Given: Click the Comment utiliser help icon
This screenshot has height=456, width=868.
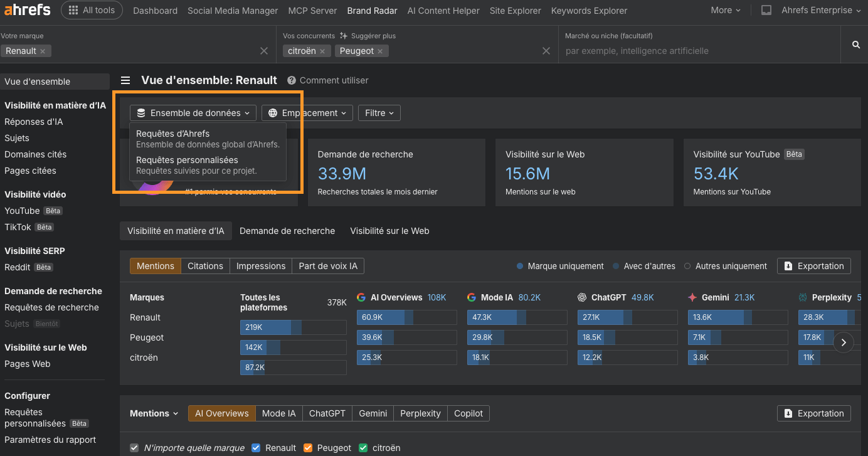Looking at the screenshot, I should click(292, 80).
